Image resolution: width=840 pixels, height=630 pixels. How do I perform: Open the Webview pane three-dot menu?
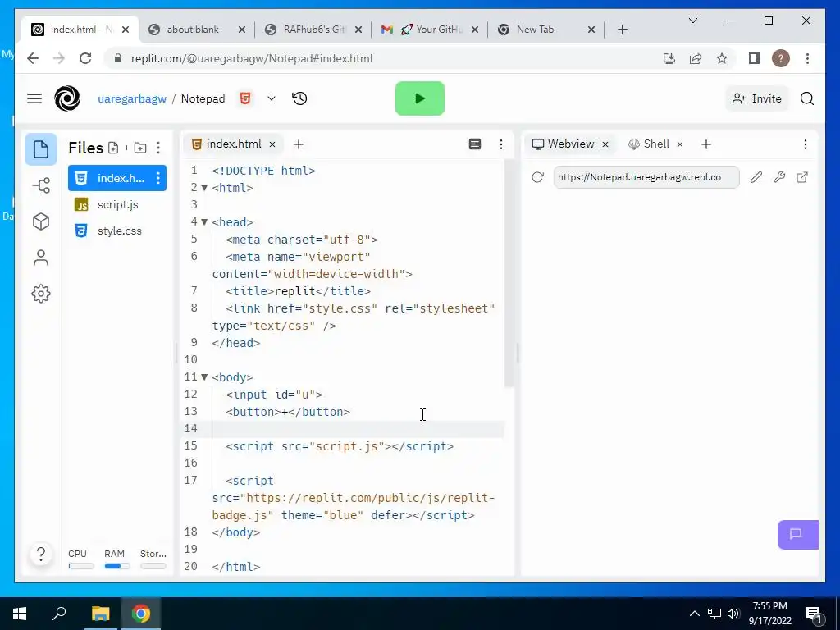coord(806,144)
